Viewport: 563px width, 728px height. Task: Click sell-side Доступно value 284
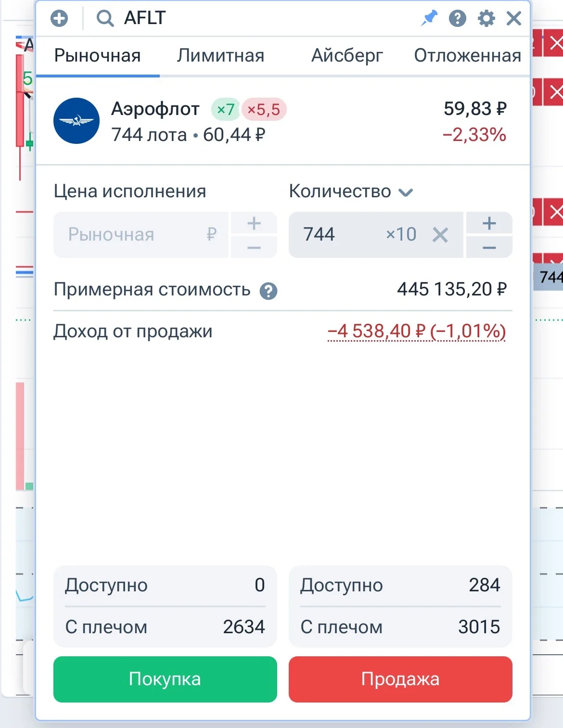point(485,585)
